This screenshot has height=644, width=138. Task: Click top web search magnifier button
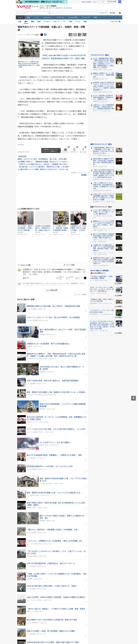click(x=120, y=2)
